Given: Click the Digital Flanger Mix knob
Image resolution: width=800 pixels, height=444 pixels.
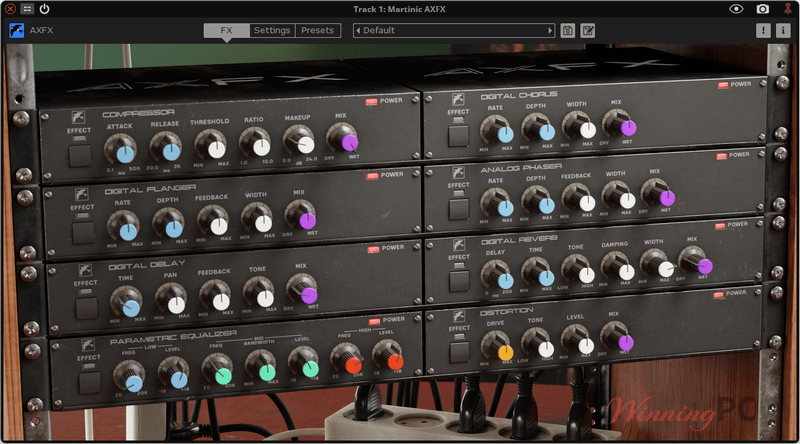Looking at the screenshot, I should click(x=301, y=215).
